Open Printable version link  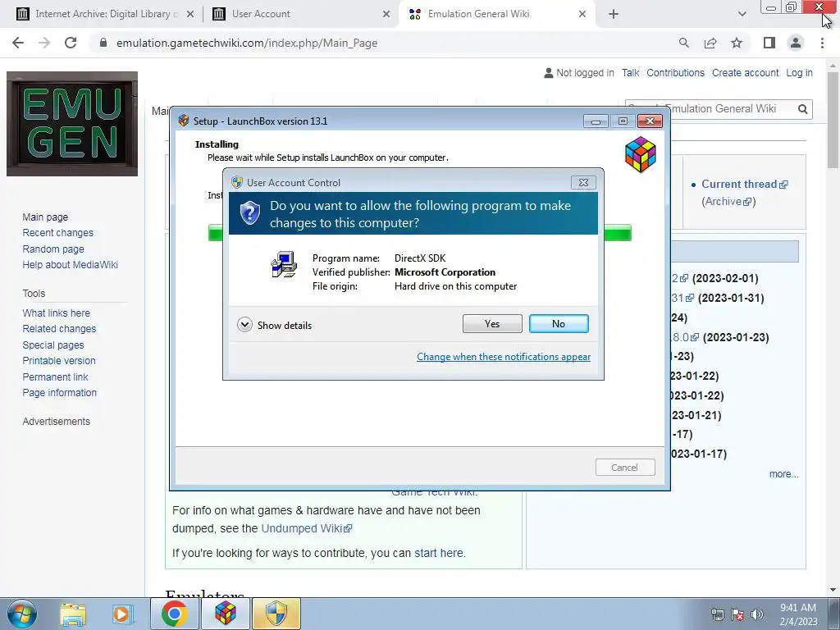tap(59, 361)
